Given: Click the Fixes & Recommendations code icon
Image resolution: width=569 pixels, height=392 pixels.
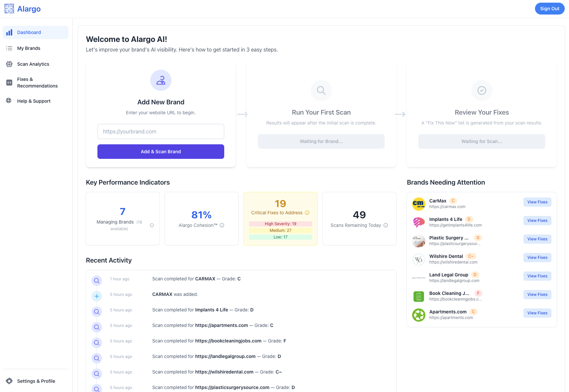Looking at the screenshot, I should (9, 82).
